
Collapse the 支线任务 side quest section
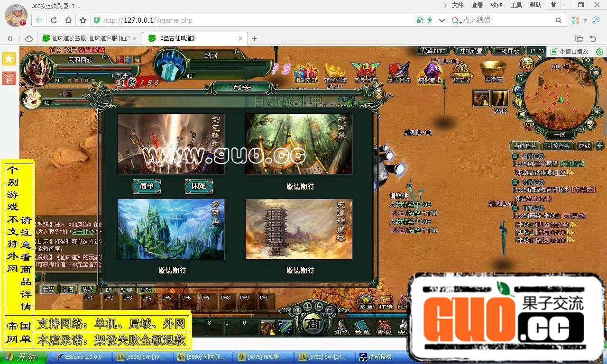point(515,182)
